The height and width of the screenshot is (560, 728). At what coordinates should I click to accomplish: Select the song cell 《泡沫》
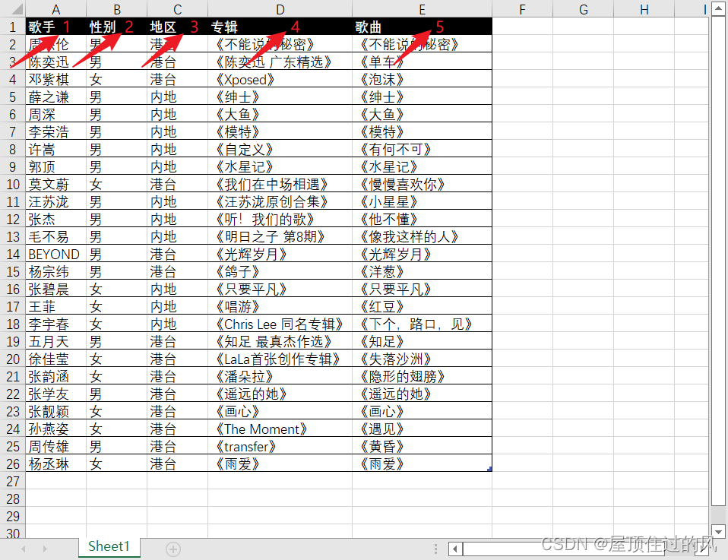click(x=422, y=79)
